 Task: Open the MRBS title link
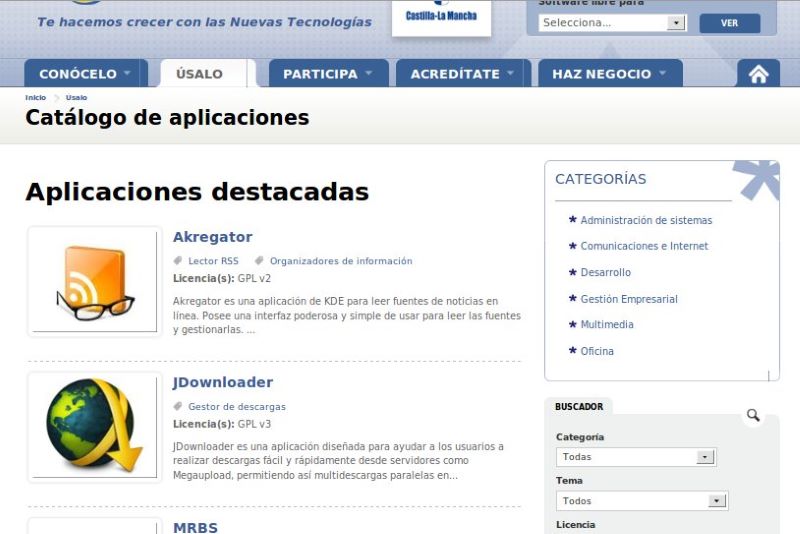(195, 527)
